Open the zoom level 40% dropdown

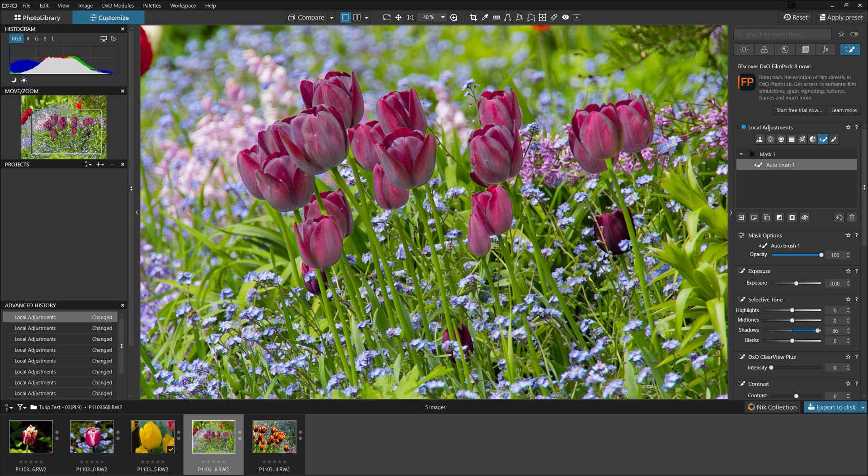pyautogui.click(x=443, y=17)
